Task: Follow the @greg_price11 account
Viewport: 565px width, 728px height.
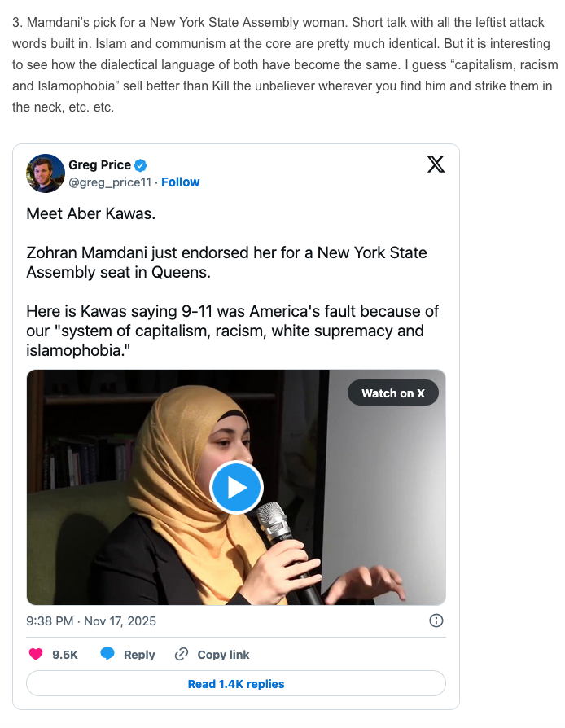Action: pos(180,182)
